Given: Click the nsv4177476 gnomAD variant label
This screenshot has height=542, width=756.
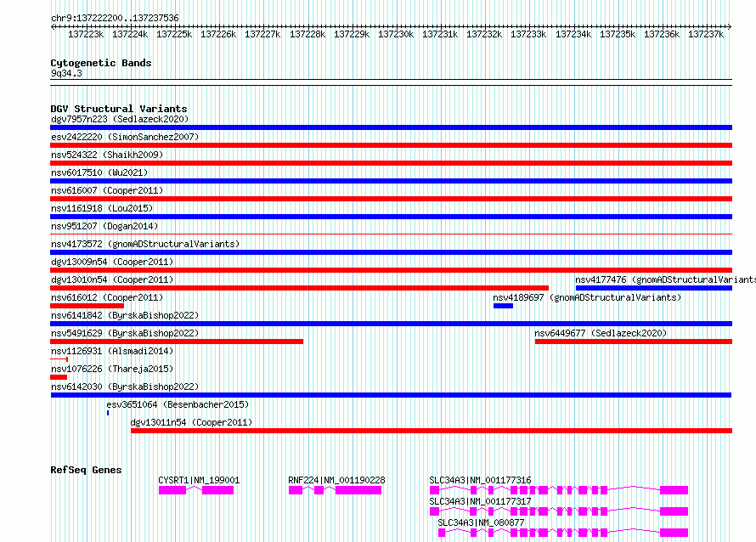Looking at the screenshot, I should 665,279.
